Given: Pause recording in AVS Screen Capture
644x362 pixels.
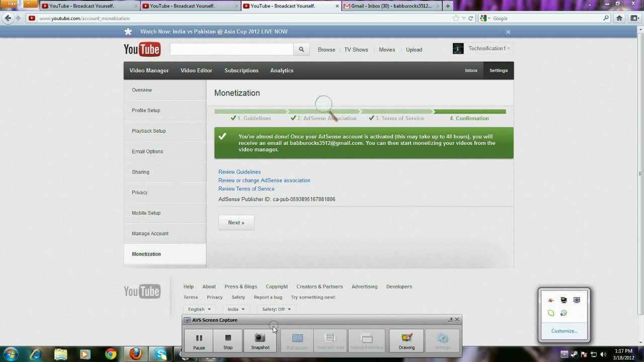Looking at the screenshot, I should click(199, 340).
